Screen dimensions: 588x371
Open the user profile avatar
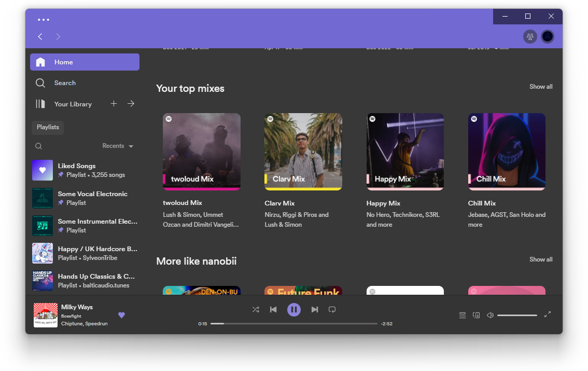tap(548, 37)
